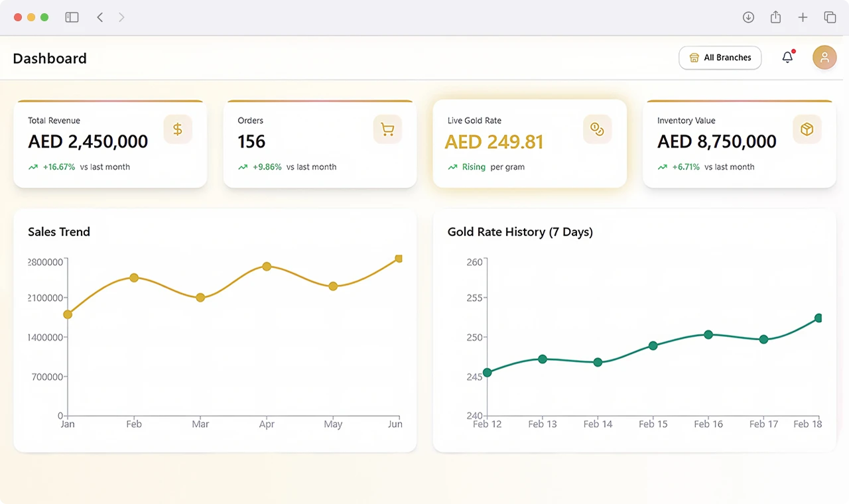Click the Jun data point on Sales Trend
Viewport: 849px width, 504px height.
point(399,259)
